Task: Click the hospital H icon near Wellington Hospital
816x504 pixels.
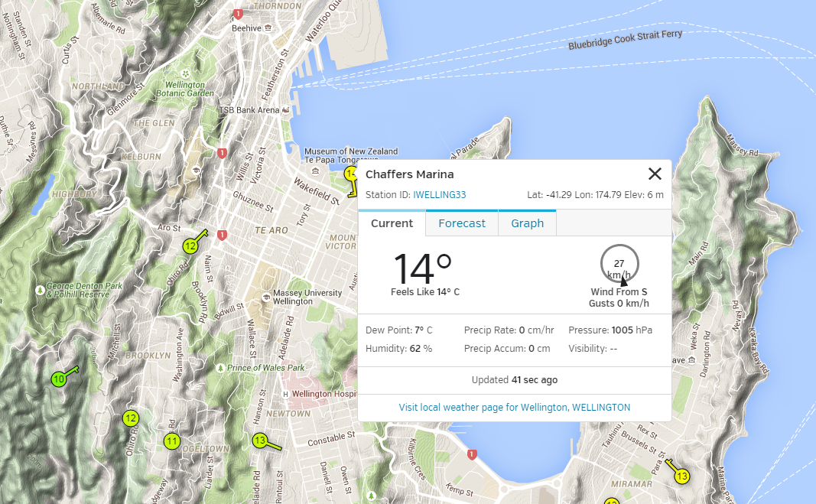Action: coord(284,394)
